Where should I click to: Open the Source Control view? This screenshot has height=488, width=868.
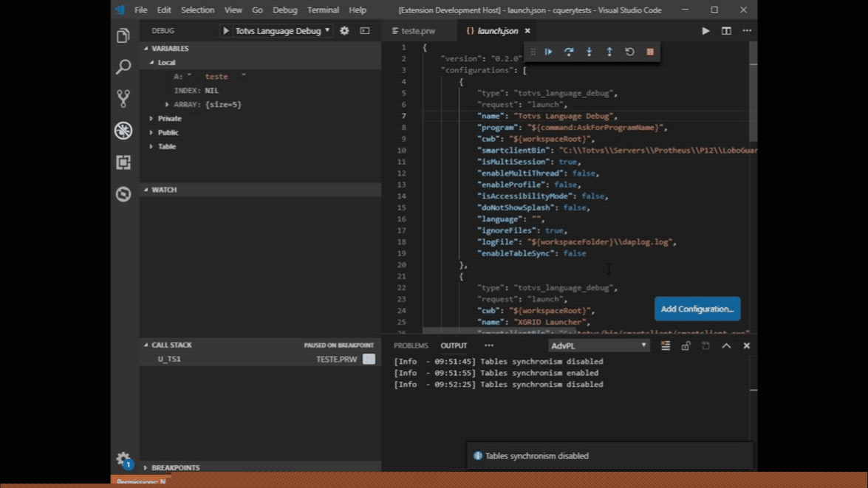123,98
